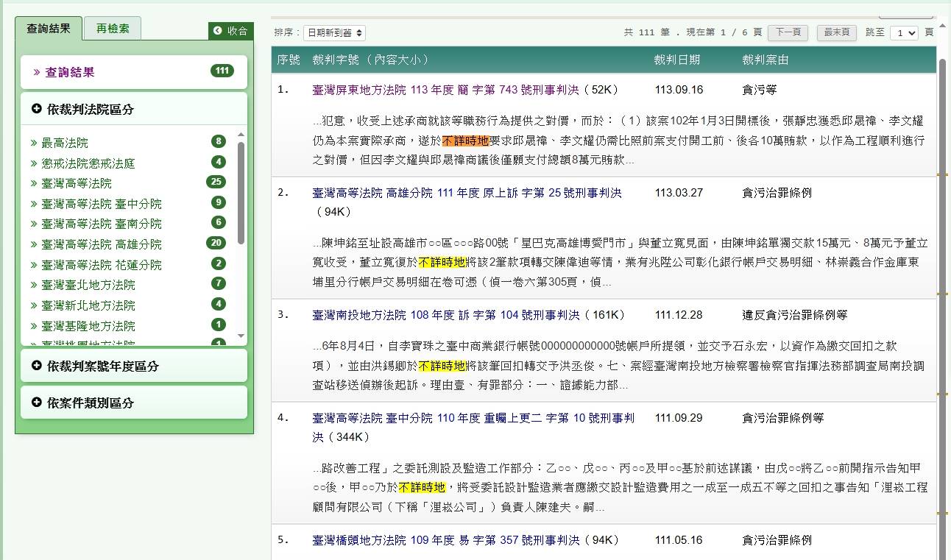Expand 依裁判案號年度區分 section
The width and height of the screenshot is (951, 560).
[x=133, y=366]
